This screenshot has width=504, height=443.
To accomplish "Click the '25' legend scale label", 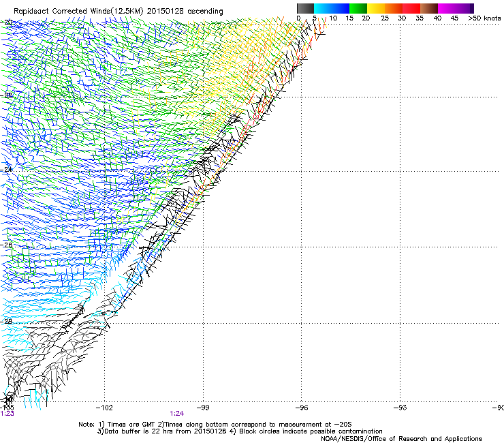I will pos(385,18).
